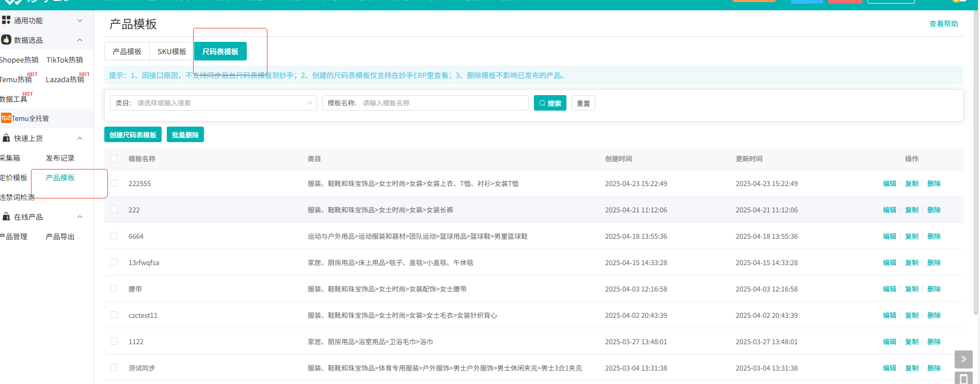The image size is (980, 384).
Task: Click 编辑 for template 222555
Action: (x=890, y=183)
